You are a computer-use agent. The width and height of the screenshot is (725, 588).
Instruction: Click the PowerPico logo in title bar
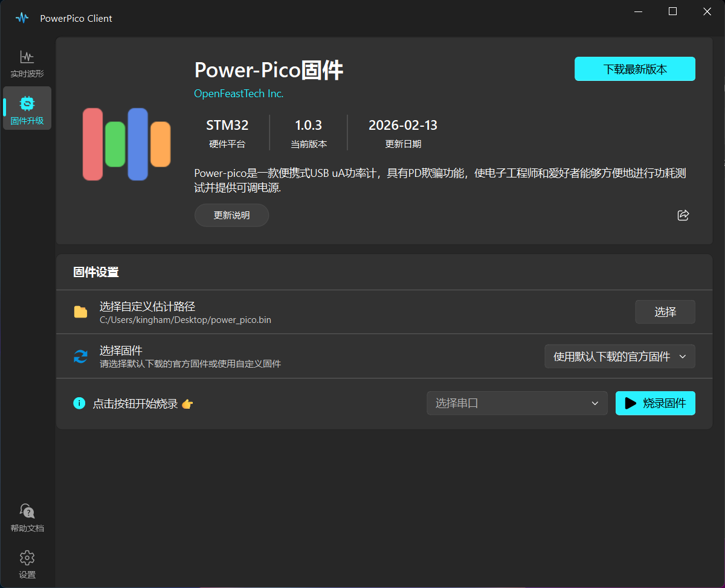coord(22,18)
